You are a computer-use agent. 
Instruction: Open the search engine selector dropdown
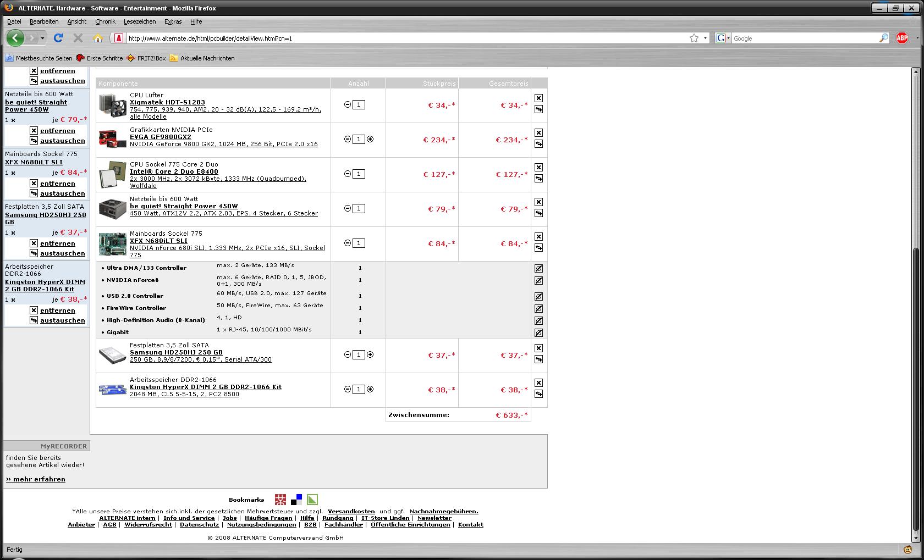coord(728,38)
